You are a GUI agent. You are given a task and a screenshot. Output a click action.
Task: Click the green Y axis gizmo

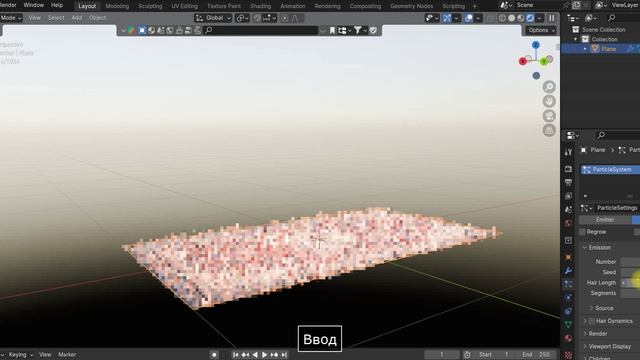click(x=544, y=61)
